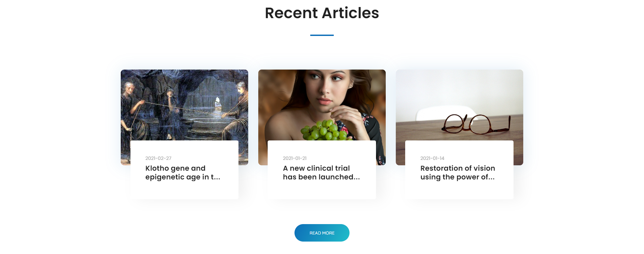Screen dimensions: 644x254
Task: Click the 2021-01-21 date label
Action: click(x=294, y=158)
